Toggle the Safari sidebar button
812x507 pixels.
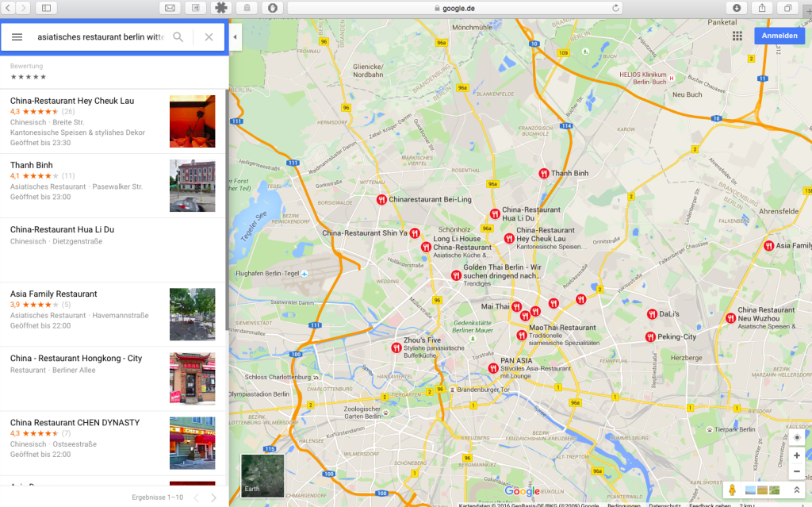pyautogui.click(x=46, y=8)
